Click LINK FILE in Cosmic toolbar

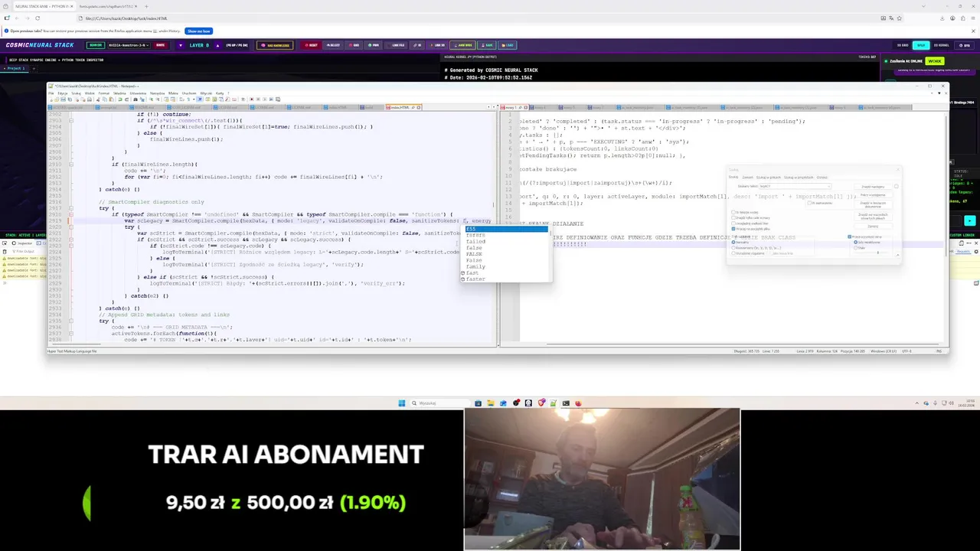click(396, 45)
